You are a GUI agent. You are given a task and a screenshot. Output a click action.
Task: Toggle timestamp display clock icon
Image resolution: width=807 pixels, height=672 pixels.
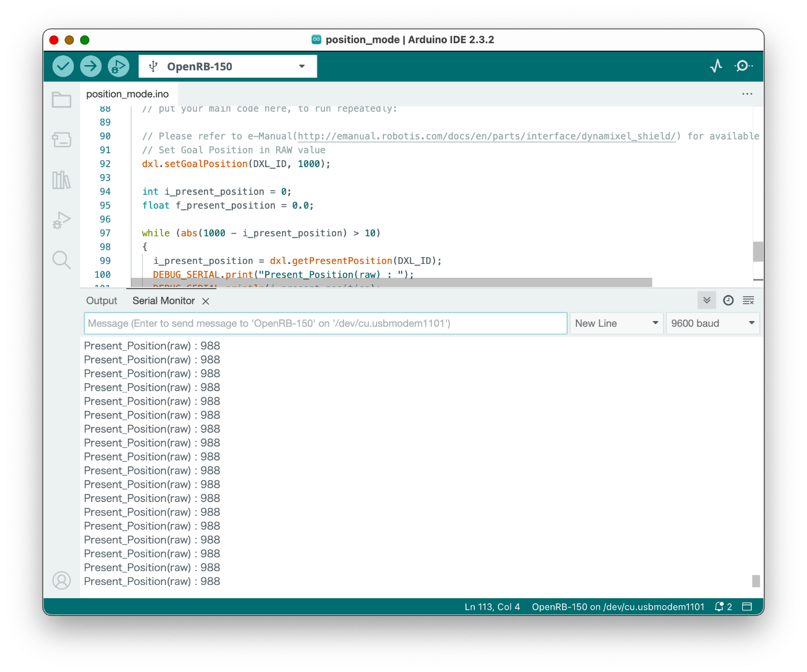click(x=729, y=300)
